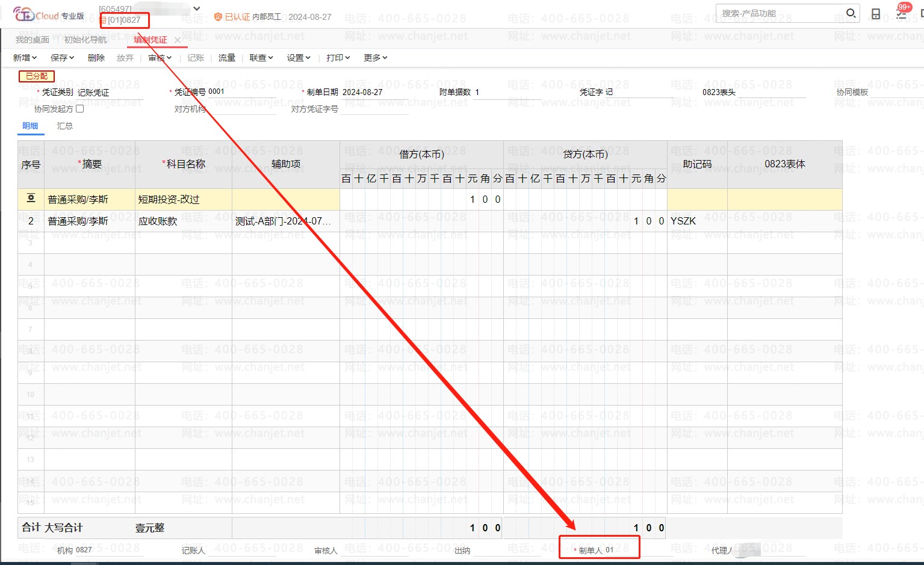This screenshot has width=924, height=565.
Task: Switch to the 明细 sub-tab
Action: click(x=30, y=126)
